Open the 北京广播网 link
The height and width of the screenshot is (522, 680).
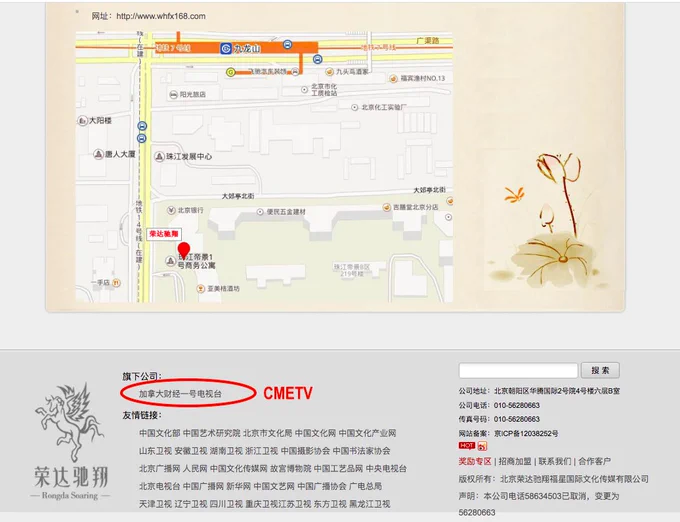point(160,469)
